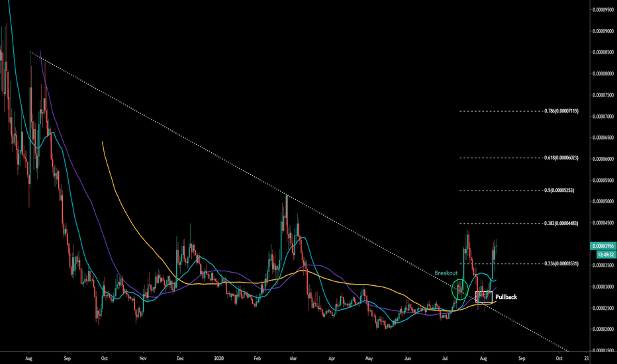Image resolution: width=617 pixels, height=364 pixels.
Task: Click price axis label 0.00005000
Action: pos(603,201)
